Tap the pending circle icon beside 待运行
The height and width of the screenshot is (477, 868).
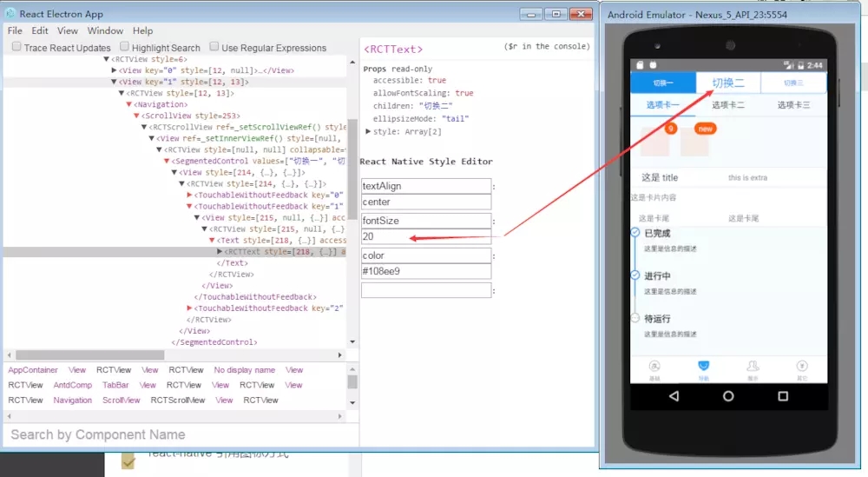click(x=635, y=318)
